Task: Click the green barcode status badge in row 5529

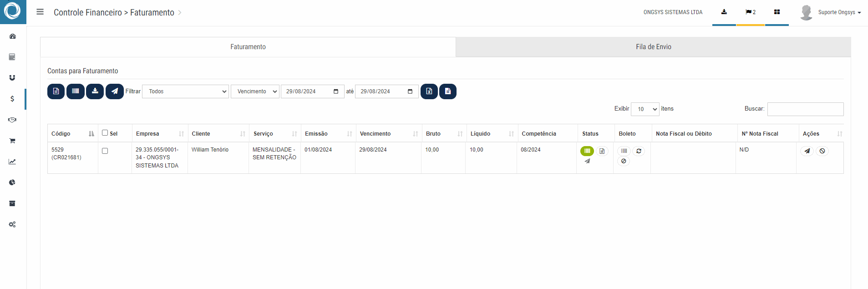Action: click(587, 151)
